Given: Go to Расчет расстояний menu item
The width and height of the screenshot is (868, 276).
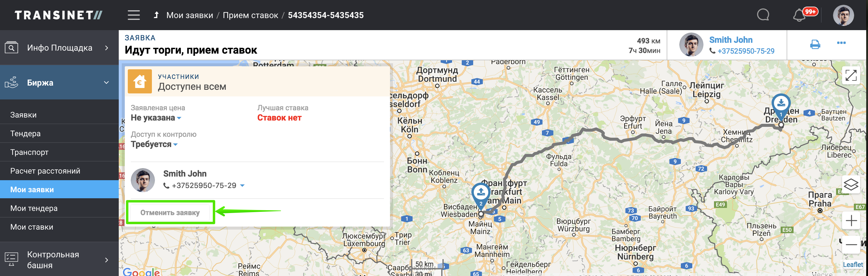Looking at the screenshot, I should pyautogui.click(x=45, y=171).
